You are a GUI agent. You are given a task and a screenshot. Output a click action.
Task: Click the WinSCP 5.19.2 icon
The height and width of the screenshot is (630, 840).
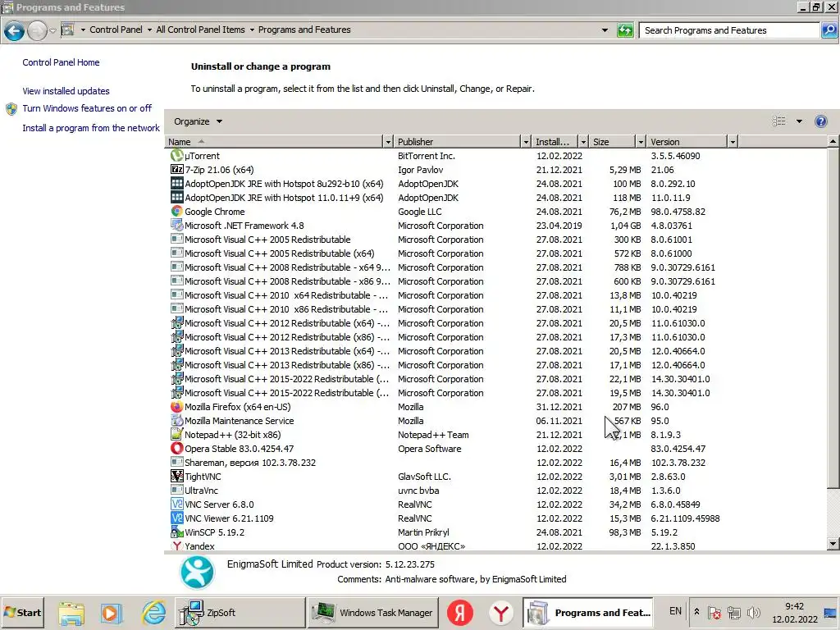(177, 532)
